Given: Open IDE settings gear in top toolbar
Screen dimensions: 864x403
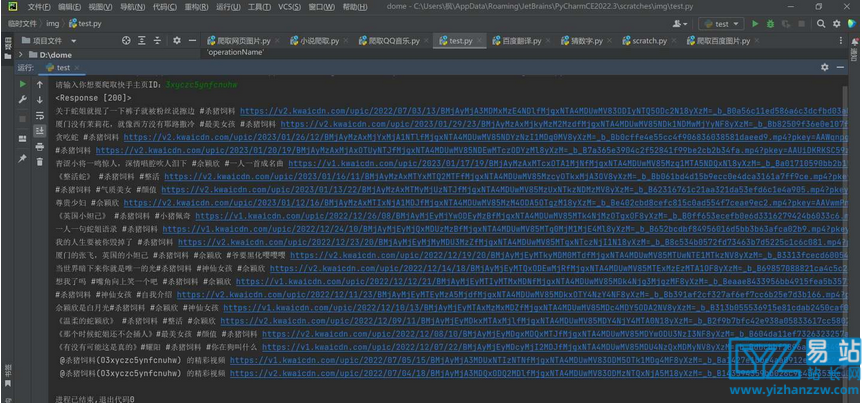Looking at the screenshot, I should pyautogui.click(x=836, y=24).
